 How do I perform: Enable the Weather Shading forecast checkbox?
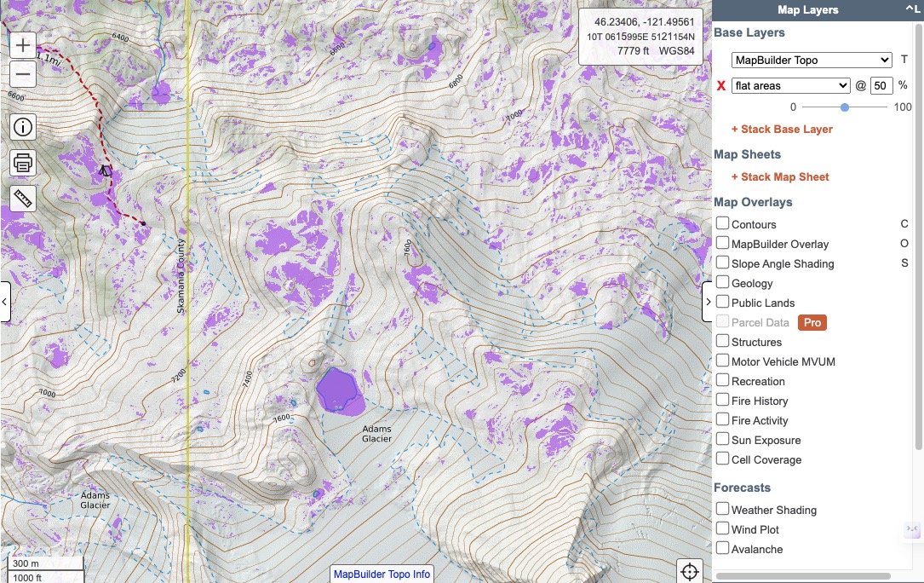click(x=722, y=509)
